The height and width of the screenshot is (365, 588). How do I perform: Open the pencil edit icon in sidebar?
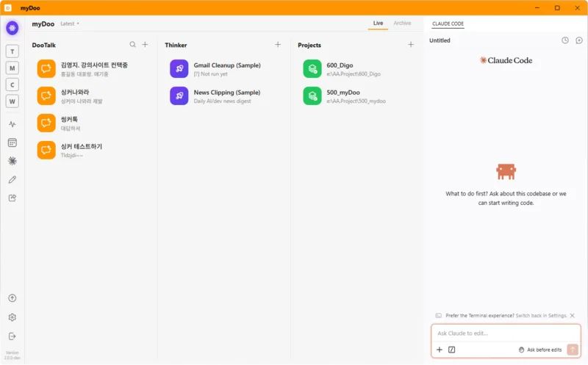(12, 179)
